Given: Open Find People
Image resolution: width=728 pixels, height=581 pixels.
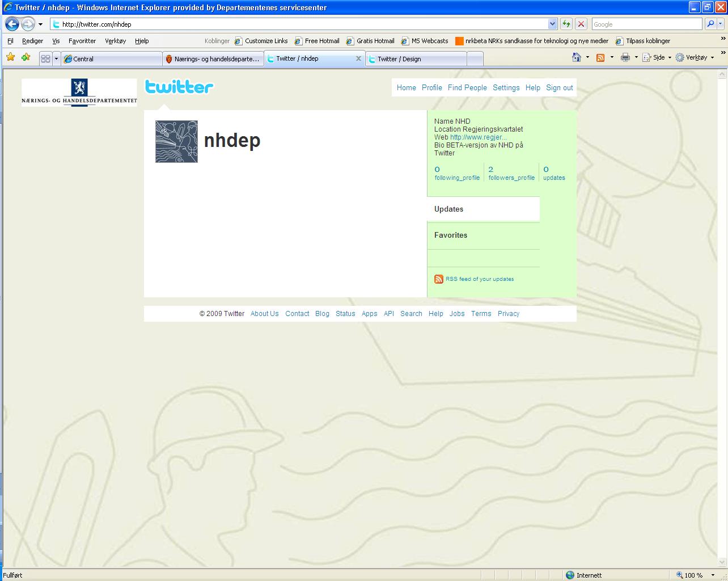Looking at the screenshot, I should pos(467,87).
